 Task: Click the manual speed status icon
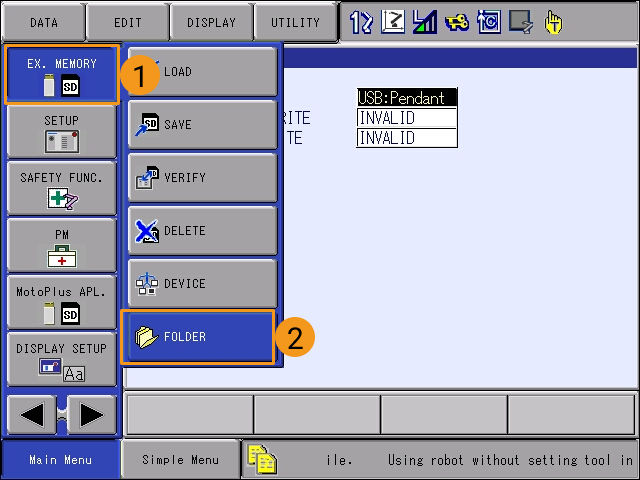(424, 22)
